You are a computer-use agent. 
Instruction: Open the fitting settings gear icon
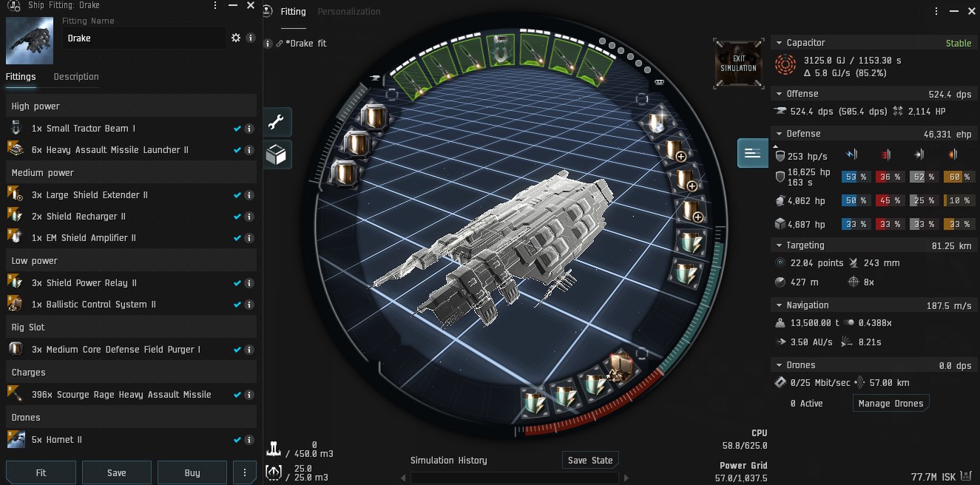(x=236, y=38)
